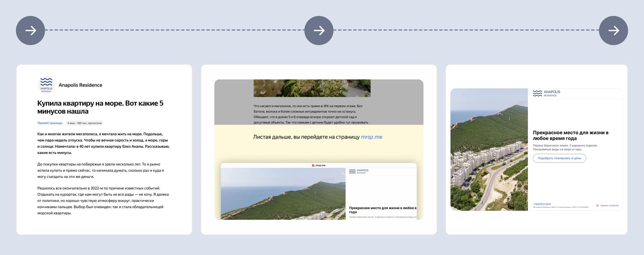Open the "Сделано на Marquiz" link

click(x=609, y=206)
